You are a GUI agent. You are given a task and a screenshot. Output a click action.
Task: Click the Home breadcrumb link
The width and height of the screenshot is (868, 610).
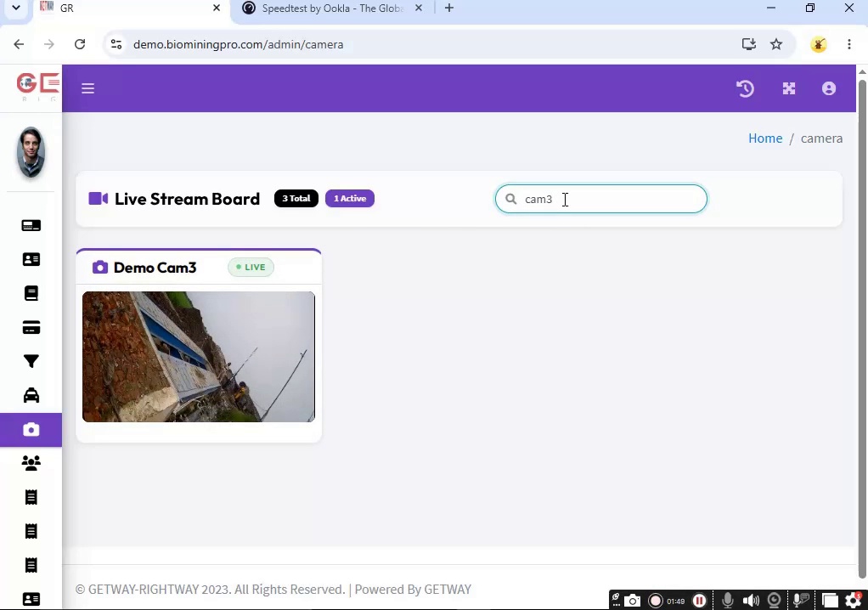(x=765, y=138)
